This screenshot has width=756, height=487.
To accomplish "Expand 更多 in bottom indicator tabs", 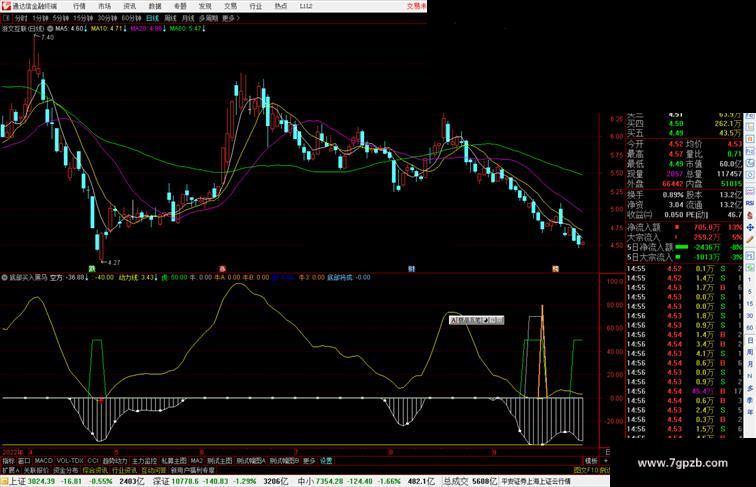I will [309, 461].
